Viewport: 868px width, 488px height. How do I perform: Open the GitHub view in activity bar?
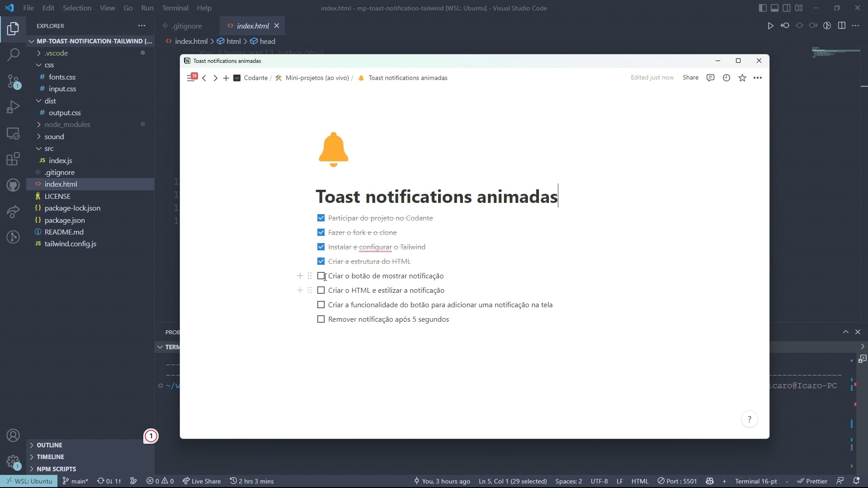[x=13, y=185]
